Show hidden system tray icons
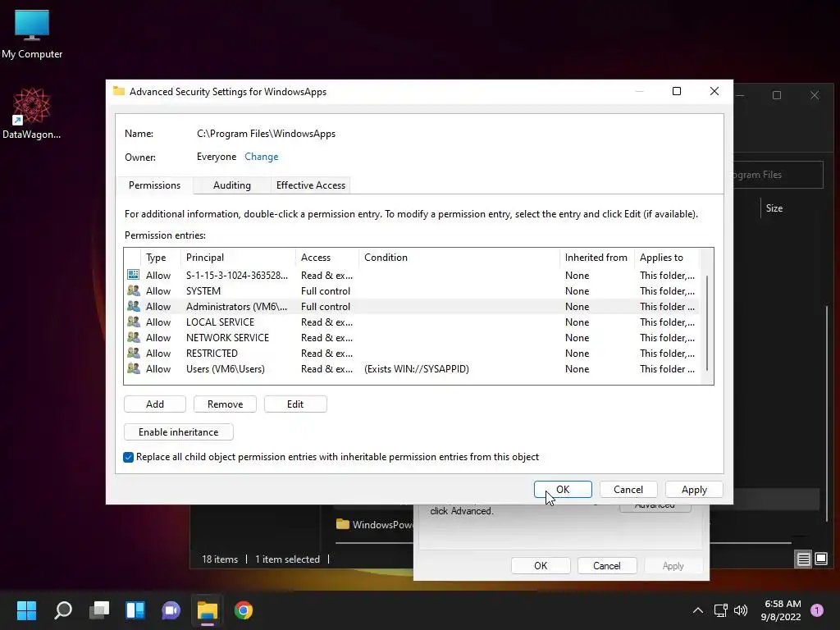Image resolution: width=840 pixels, height=630 pixels. [698, 610]
